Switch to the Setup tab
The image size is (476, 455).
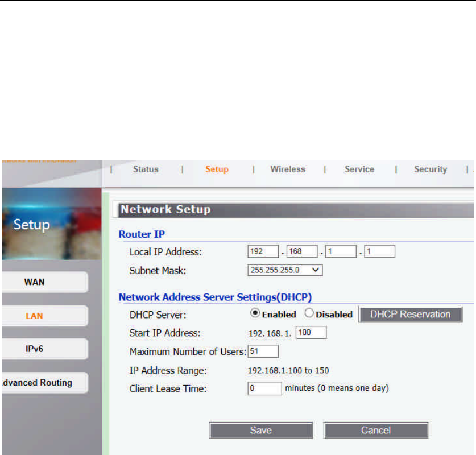(217, 169)
